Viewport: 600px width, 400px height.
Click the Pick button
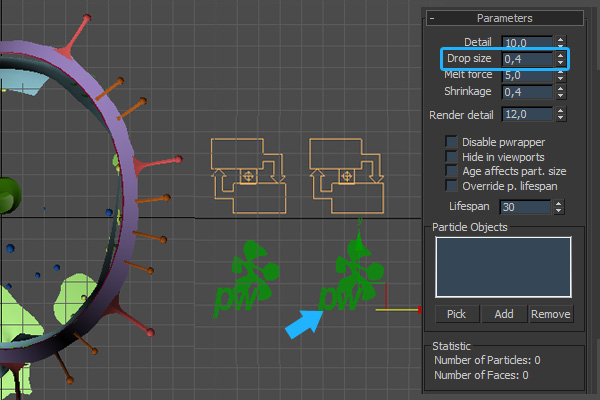pyautogui.click(x=456, y=314)
